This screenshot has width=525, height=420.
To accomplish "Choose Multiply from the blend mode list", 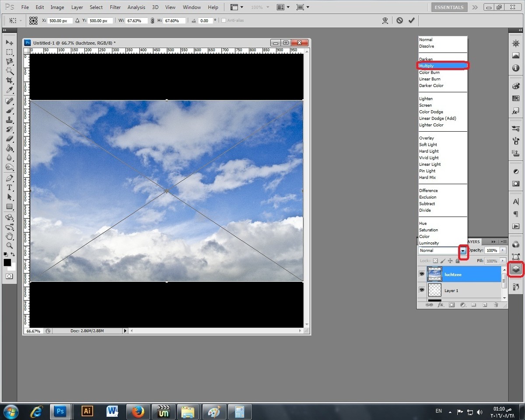I will tap(442, 66).
